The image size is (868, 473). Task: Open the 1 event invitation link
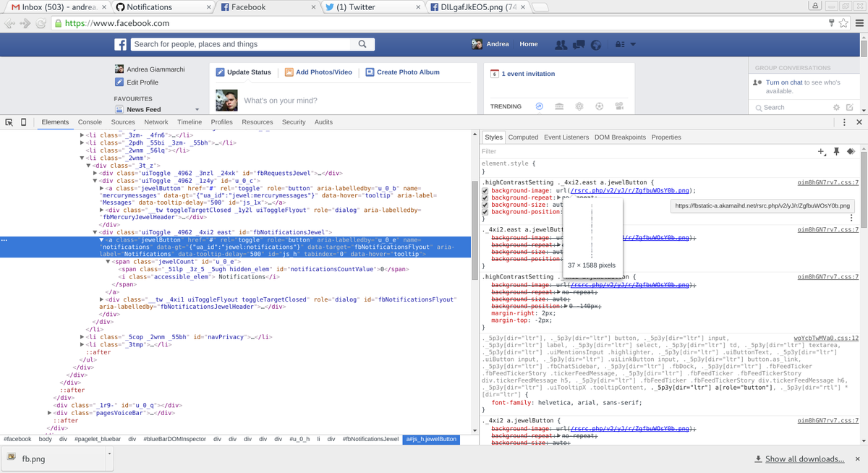click(528, 74)
